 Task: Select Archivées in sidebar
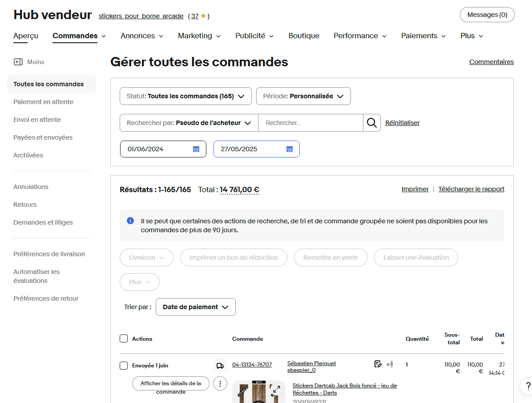point(28,155)
